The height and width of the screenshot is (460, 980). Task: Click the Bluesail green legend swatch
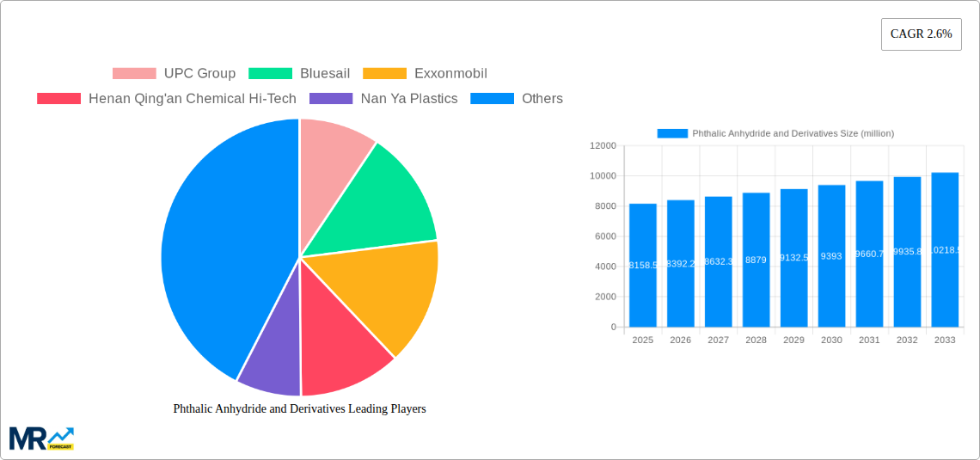click(270, 74)
